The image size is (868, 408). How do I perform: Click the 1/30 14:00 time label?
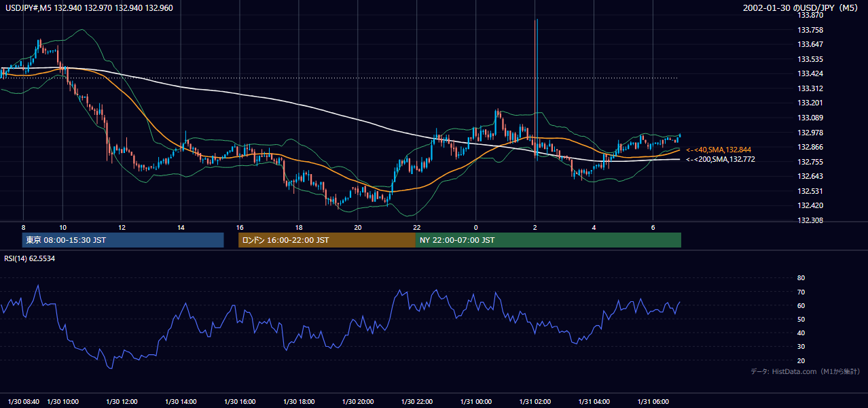click(181, 402)
